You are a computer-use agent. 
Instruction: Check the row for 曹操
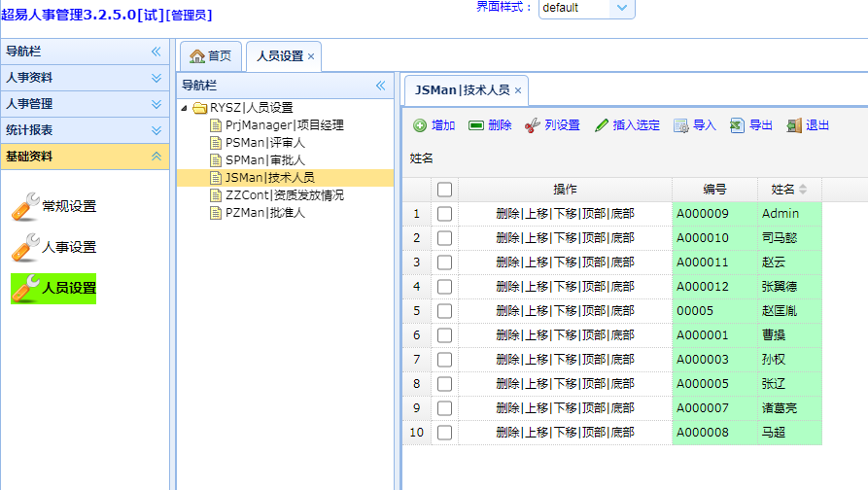pos(444,335)
